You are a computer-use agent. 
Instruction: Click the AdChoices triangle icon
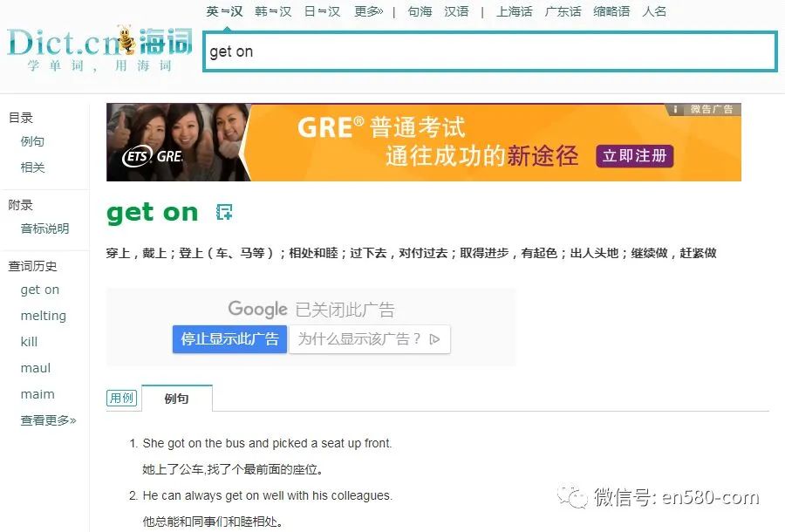[434, 339]
